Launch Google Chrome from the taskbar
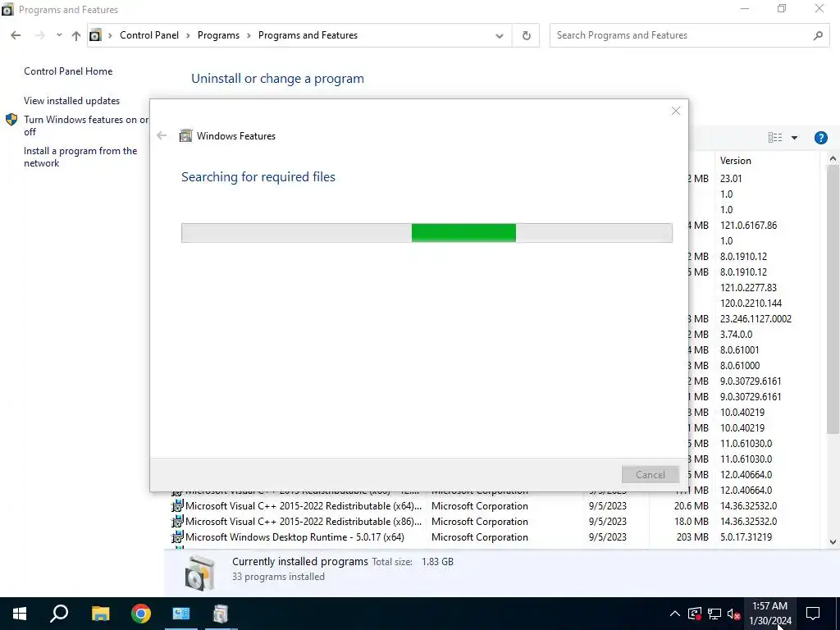Image resolution: width=840 pixels, height=630 pixels. 141,614
